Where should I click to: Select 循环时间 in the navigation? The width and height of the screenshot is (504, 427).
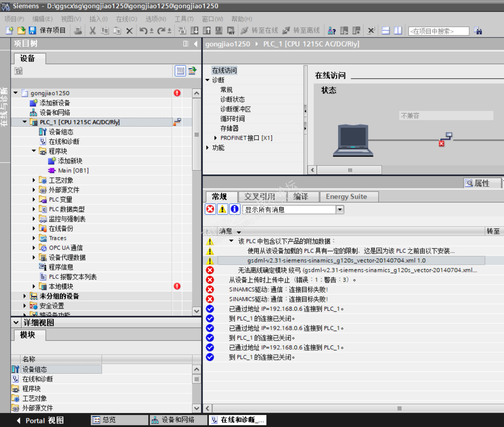[x=232, y=119]
